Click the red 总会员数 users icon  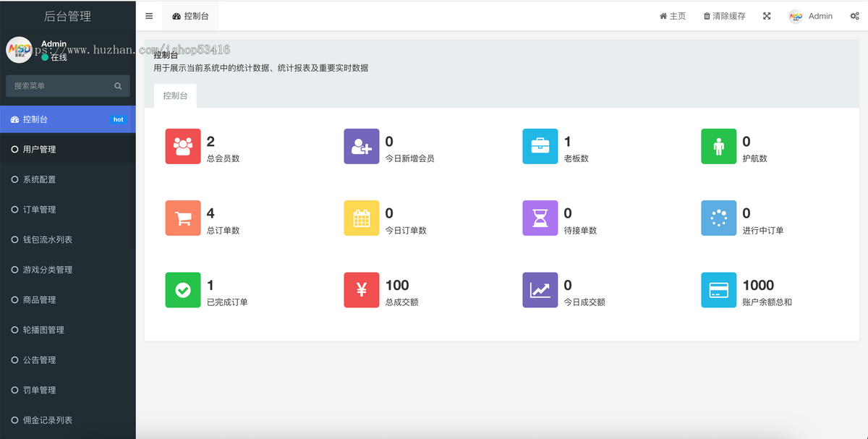pyautogui.click(x=183, y=146)
